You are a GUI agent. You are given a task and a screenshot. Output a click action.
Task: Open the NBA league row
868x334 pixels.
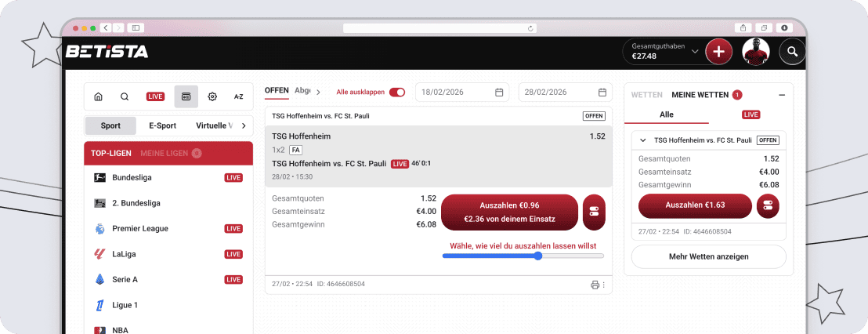(168, 329)
